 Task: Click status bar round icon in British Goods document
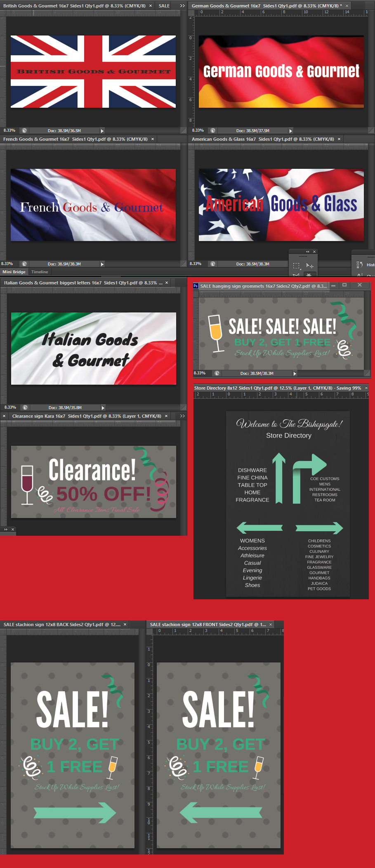pyautogui.click(x=24, y=130)
